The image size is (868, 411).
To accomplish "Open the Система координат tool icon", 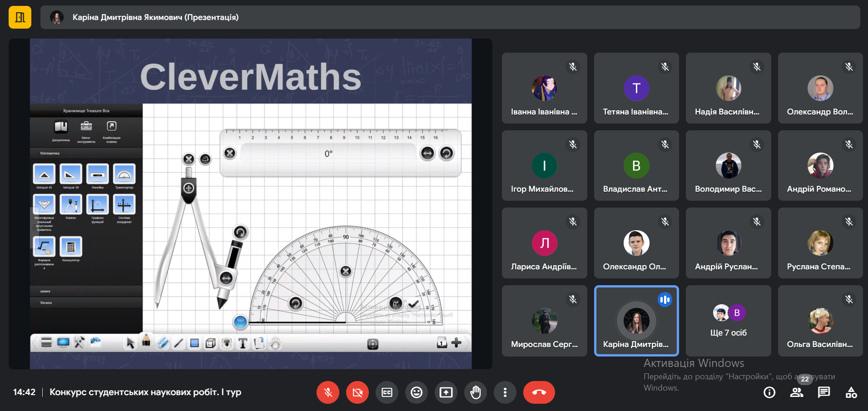I will click(x=124, y=204).
